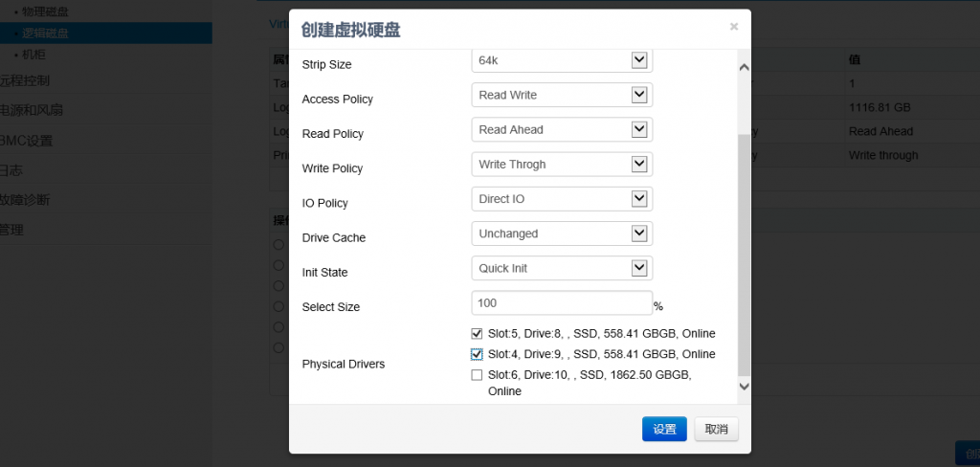The height and width of the screenshot is (467, 980).
Task: Open the 电源和风扇 menu item
Action: [32, 110]
